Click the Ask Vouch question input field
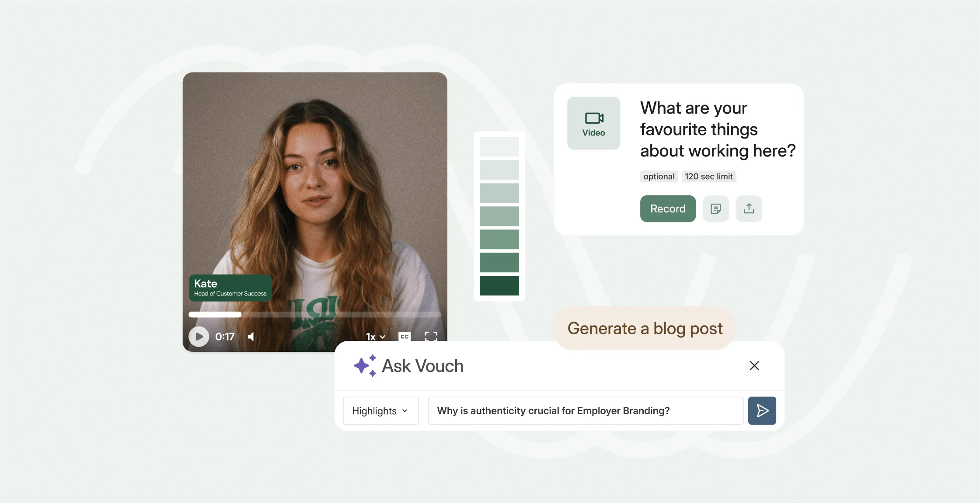This screenshot has height=503, width=980. tap(585, 410)
